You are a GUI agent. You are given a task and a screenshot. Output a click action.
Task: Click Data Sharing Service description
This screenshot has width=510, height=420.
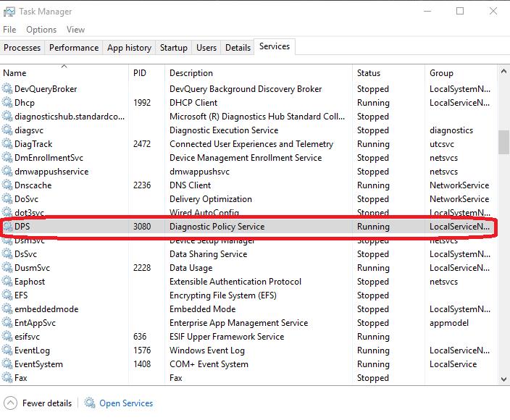[x=208, y=254]
